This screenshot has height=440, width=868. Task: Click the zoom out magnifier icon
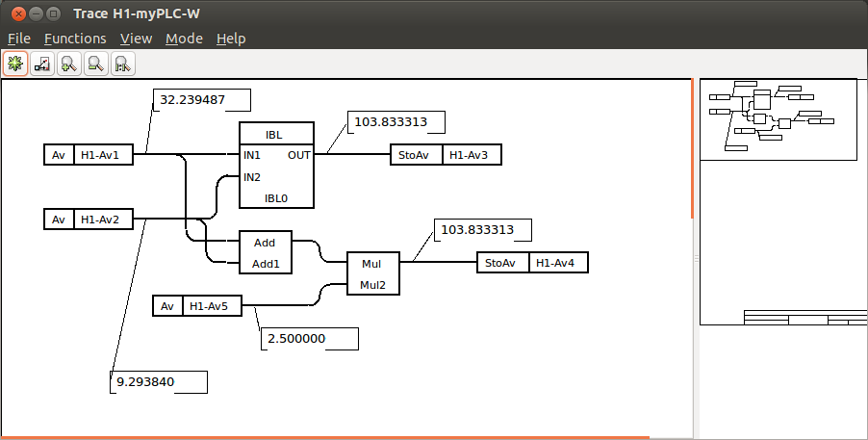pos(96,64)
